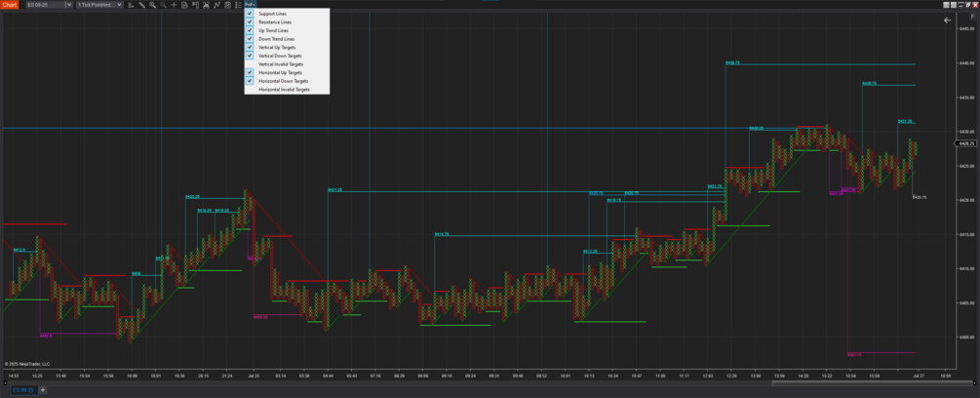The image size is (980, 398).
Task: Click the 6400.00 price axis label
Action: (966, 338)
